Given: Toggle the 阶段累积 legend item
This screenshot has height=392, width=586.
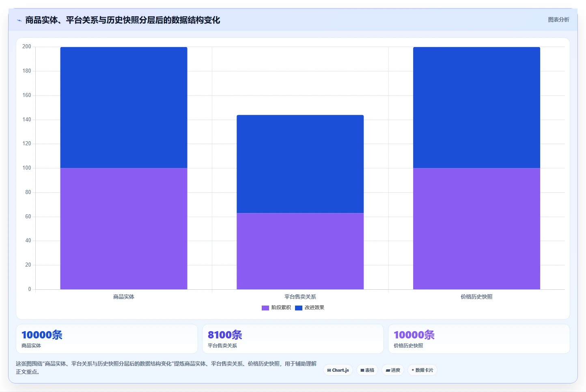Looking at the screenshot, I should point(276,308).
